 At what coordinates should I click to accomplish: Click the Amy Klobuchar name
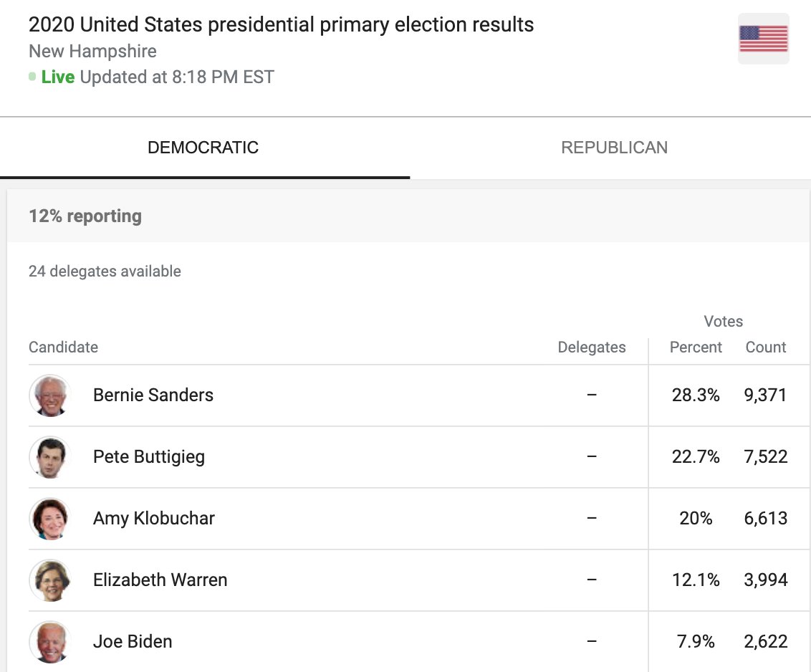154,519
